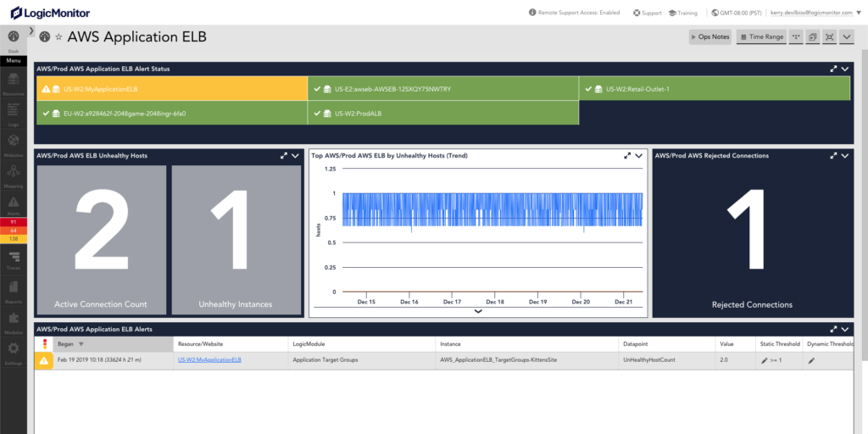Click the Static Threshold column header
Viewport: 868px width, 434px height.
pos(780,344)
